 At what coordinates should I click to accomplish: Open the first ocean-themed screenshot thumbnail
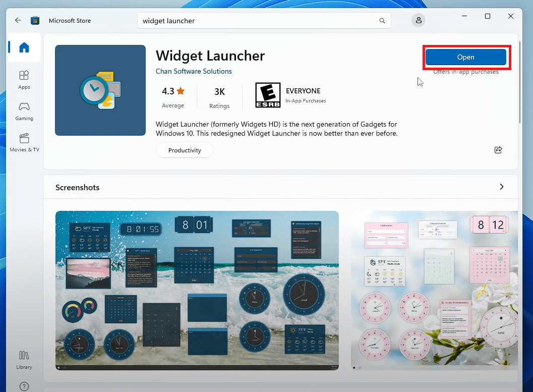coord(197,291)
